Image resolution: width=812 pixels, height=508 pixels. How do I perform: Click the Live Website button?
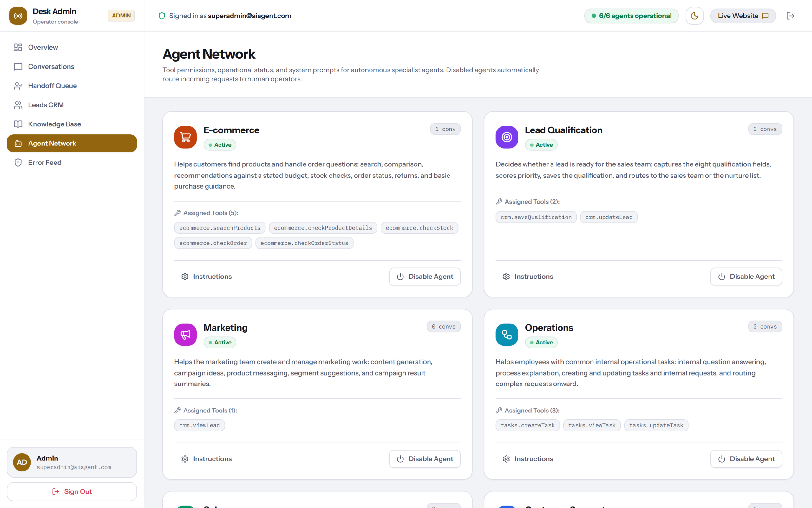coord(743,16)
